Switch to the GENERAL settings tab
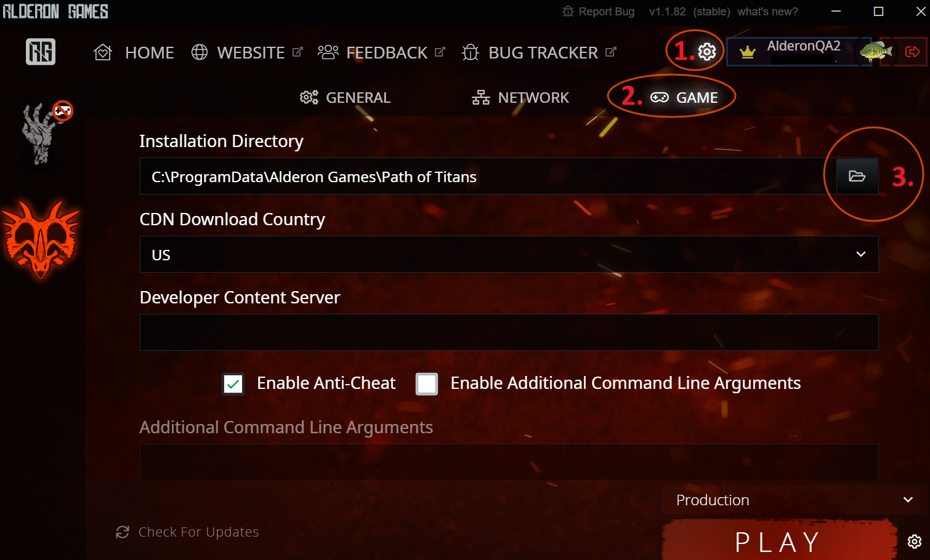 click(345, 97)
